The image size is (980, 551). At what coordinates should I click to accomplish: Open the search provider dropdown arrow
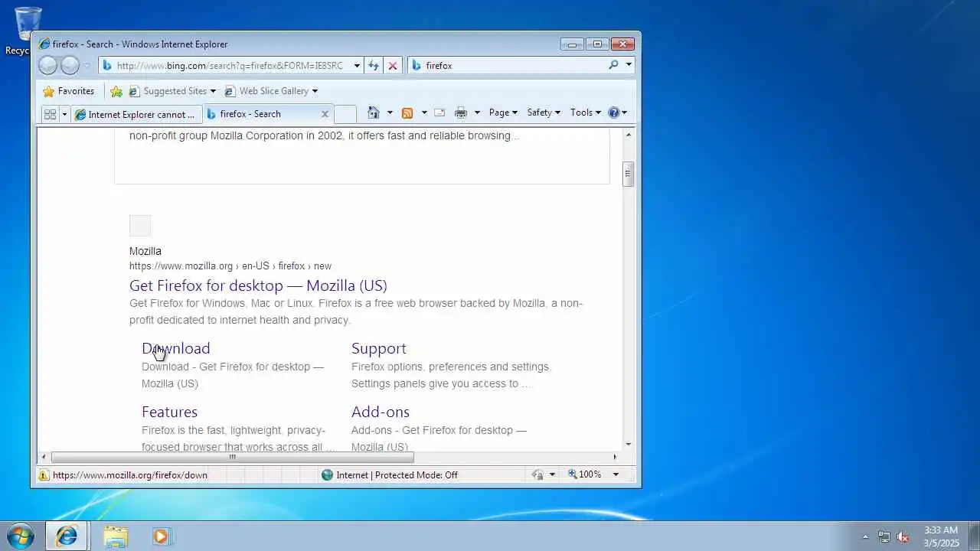pos(629,65)
